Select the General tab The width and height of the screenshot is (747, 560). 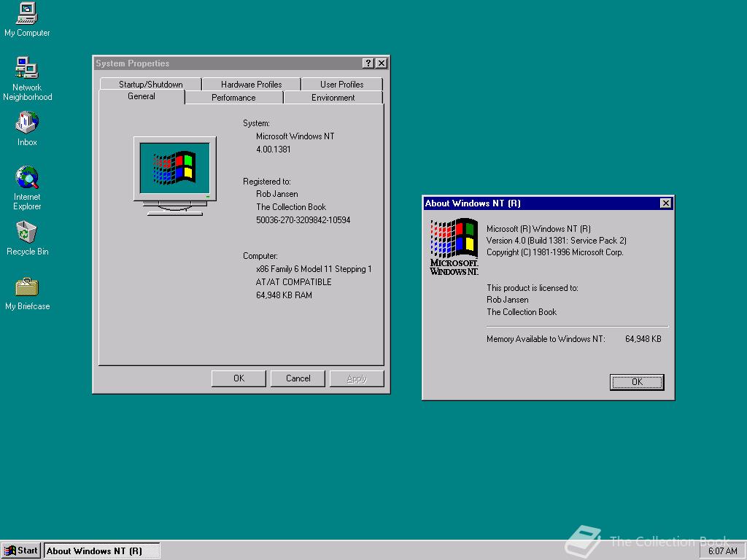click(142, 96)
